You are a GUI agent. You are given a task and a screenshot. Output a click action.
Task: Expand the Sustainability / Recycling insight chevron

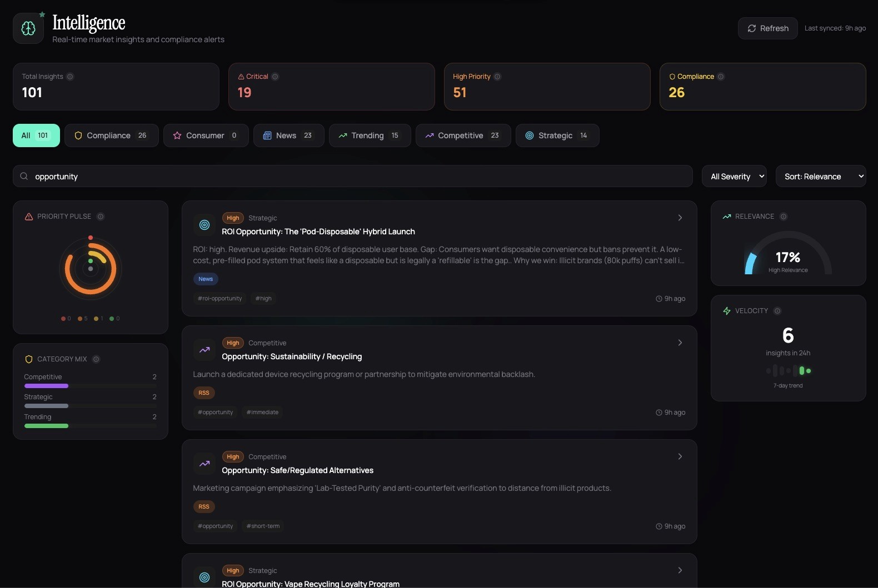click(x=680, y=343)
